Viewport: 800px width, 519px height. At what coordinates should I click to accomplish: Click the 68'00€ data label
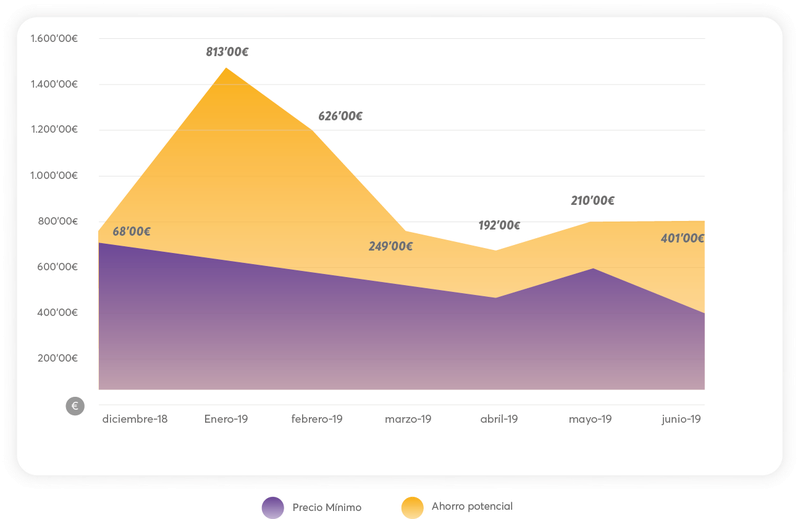[131, 232]
